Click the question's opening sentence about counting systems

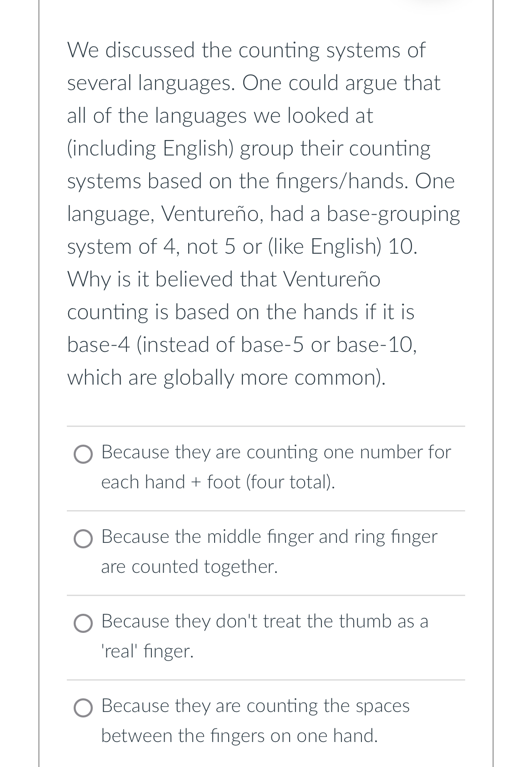coord(246,50)
